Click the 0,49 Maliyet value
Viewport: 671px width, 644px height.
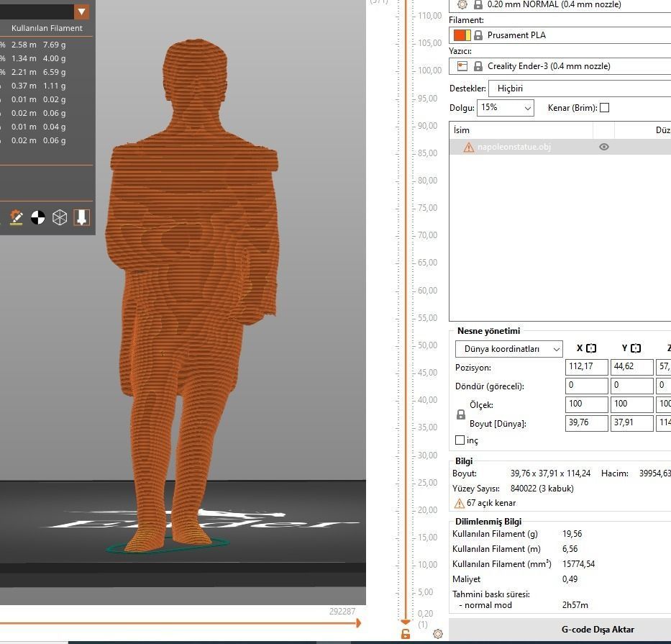click(570, 579)
